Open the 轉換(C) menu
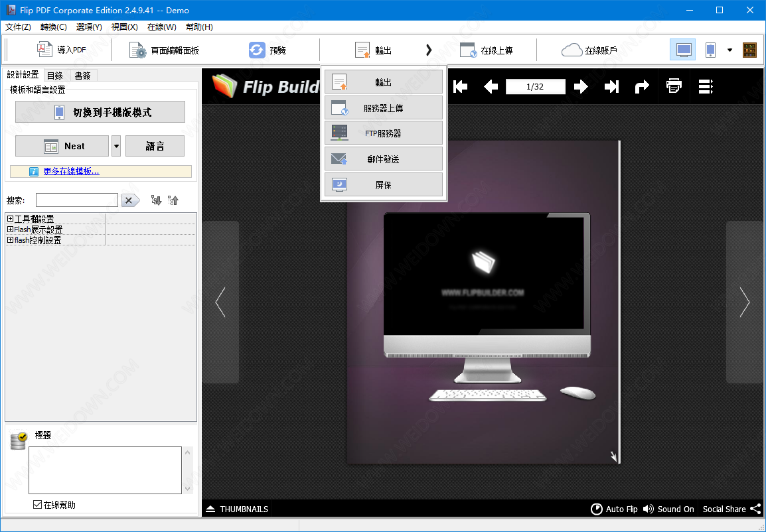Screen dimensions: 766x532 [53, 27]
